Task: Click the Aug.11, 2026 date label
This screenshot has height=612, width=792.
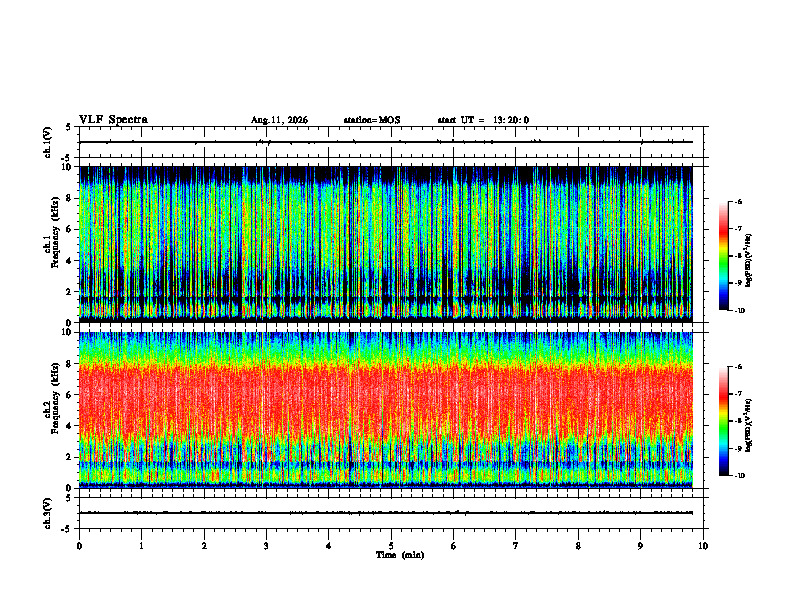Action: [279, 120]
